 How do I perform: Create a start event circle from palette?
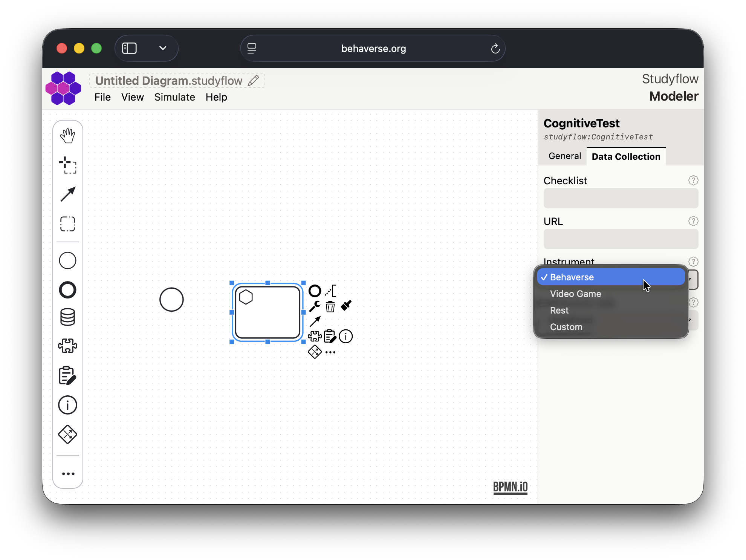coord(68,261)
